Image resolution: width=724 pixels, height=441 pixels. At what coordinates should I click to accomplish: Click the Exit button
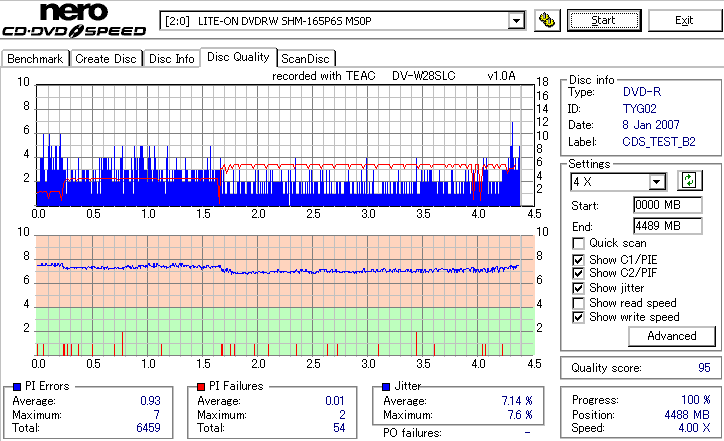pyautogui.click(x=684, y=20)
